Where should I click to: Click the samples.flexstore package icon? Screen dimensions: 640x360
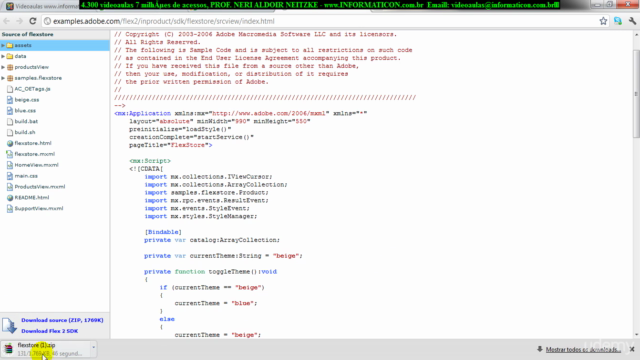point(10,78)
